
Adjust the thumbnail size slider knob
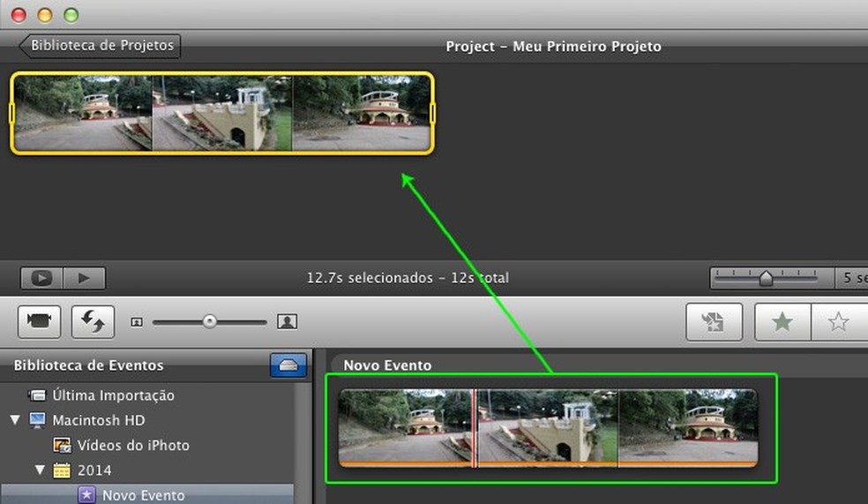(x=209, y=321)
